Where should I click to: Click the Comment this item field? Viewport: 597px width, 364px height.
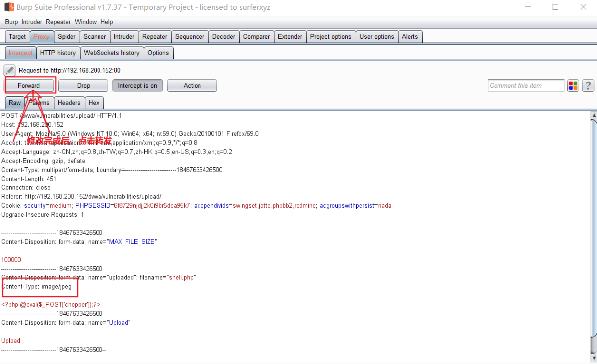(526, 86)
